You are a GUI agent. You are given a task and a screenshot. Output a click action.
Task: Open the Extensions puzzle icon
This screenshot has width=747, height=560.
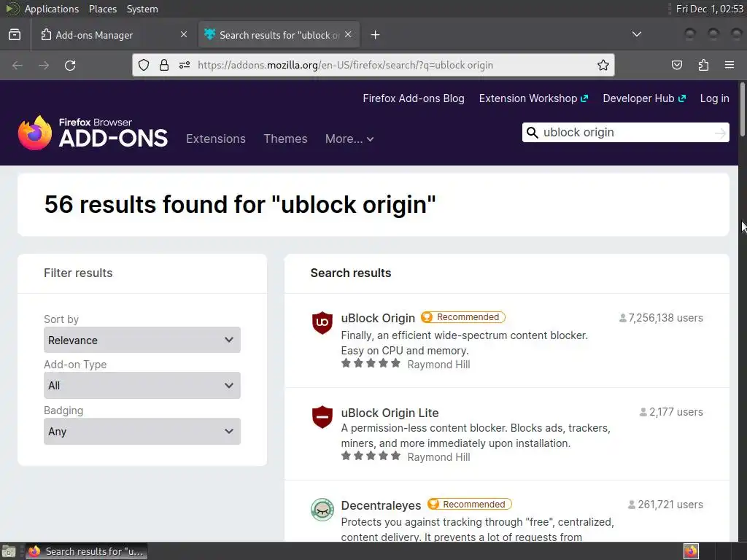click(704, 65)
